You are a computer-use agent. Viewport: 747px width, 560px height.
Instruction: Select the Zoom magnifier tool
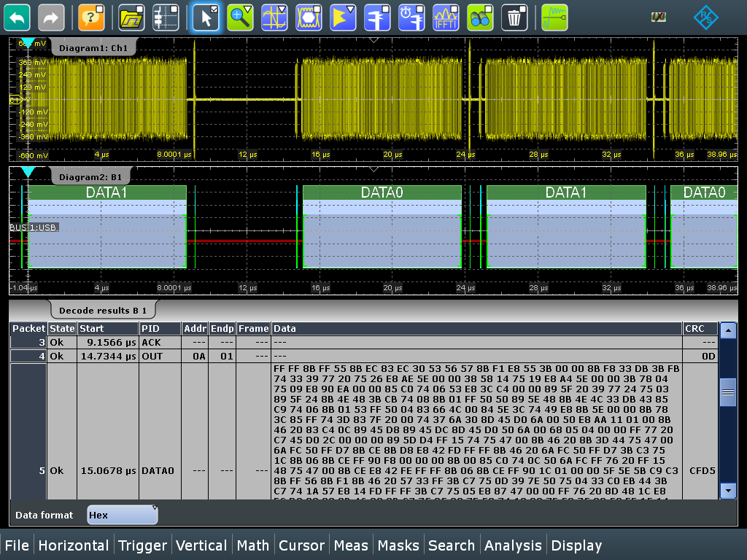tap(239, 17)
